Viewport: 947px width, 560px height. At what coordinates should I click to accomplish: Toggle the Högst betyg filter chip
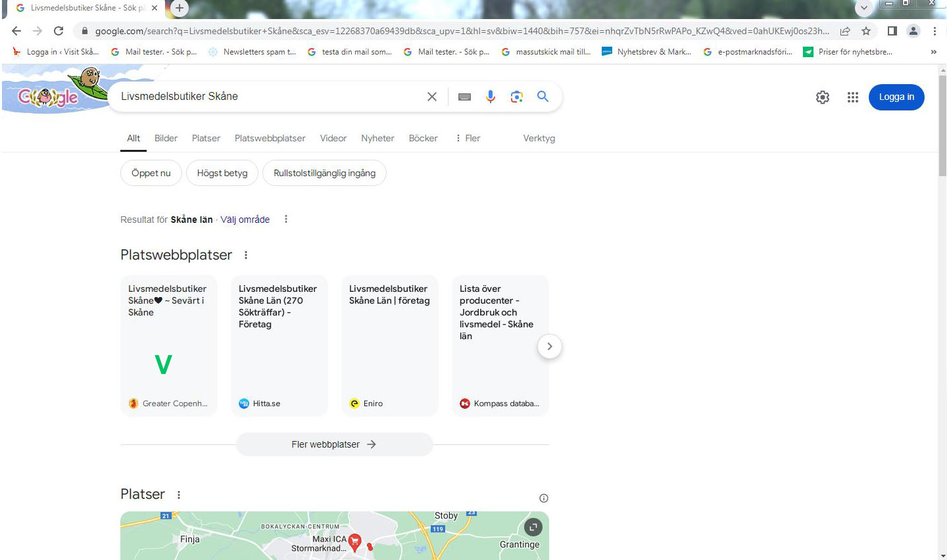click(x=222, y=173)
